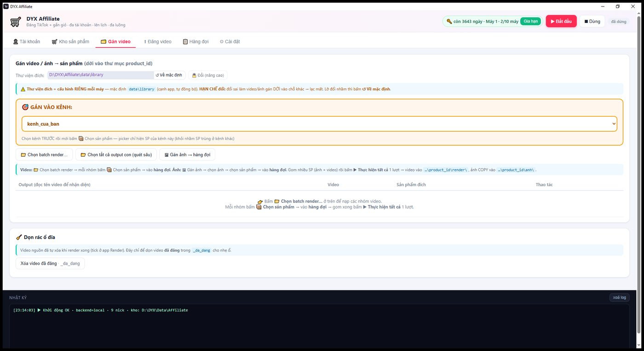Click Chọn batch render folder button

[44, 155]
